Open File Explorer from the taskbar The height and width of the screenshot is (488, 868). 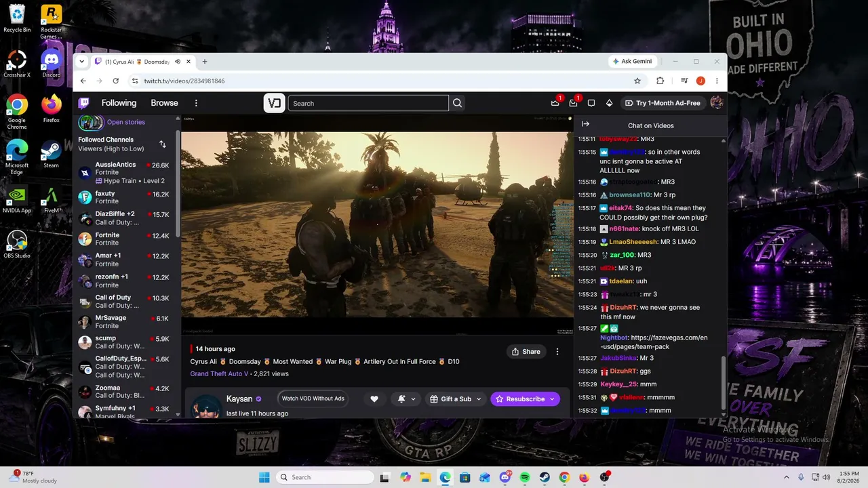(425, 477)
